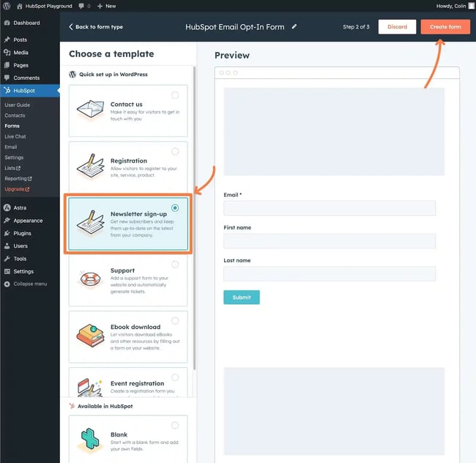The width and height of the screenshot is (476, 463).
Task: Click the Back to form type link
Action: [96, 26]
